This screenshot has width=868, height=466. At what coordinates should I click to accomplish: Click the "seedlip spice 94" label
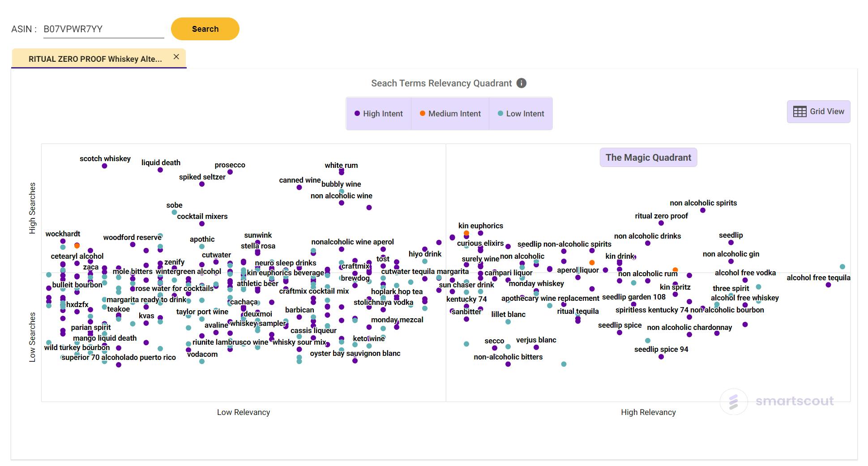[x=661, y=349]
